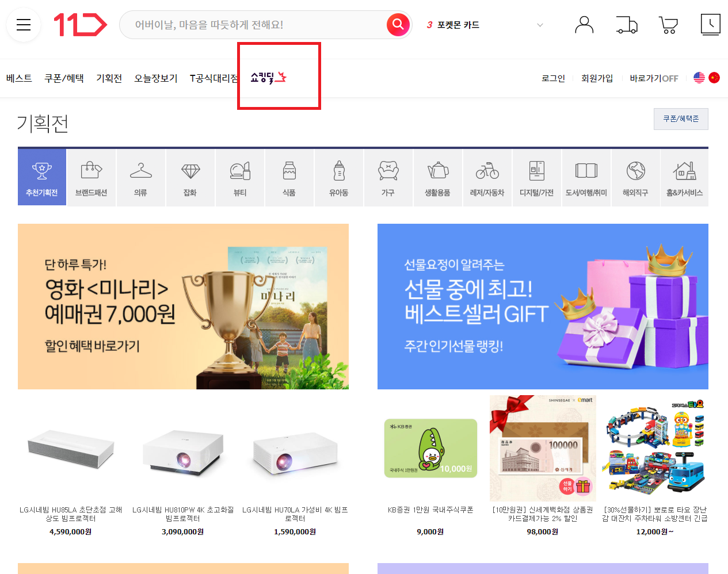The image size is (728, 574).
Task: Open the recently viewed clock icon
Action: pyautogui.click(x=711, y=25)
